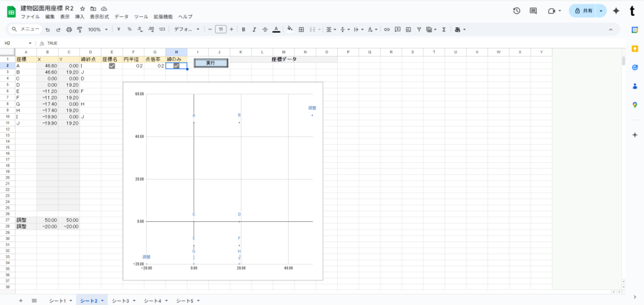Open the Gemini sparkle icon
644x305 pixels.
point(616,11)
